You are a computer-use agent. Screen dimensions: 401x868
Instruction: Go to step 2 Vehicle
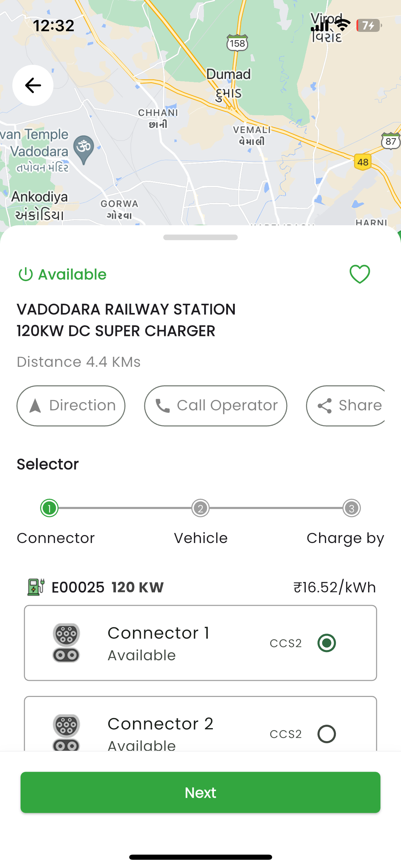tap(200, 508)
